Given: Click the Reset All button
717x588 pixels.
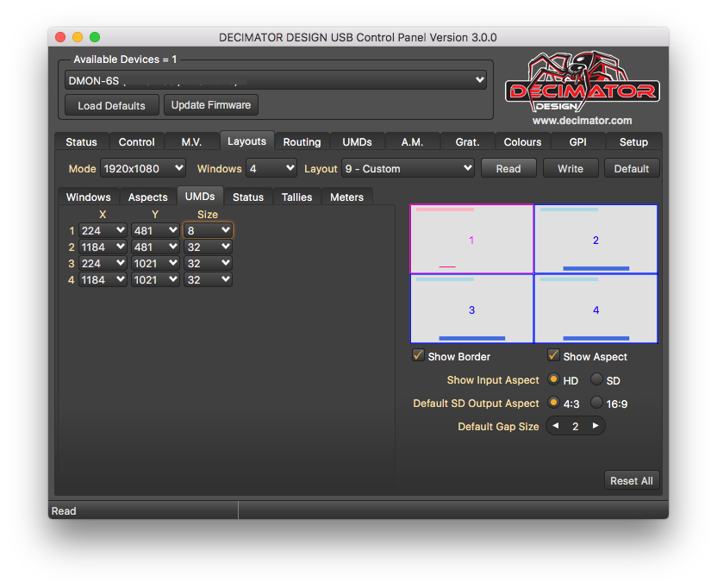Looking at the screenshot, I should pos(632,480).
